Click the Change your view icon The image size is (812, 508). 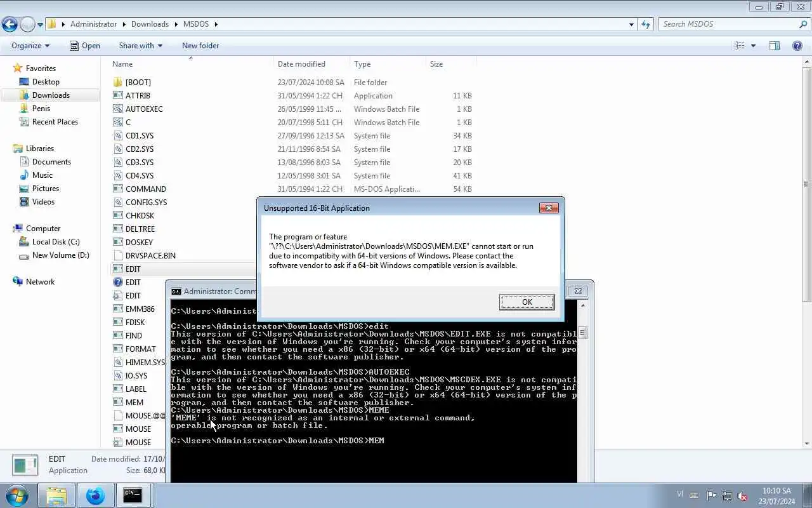click(740, 46)
